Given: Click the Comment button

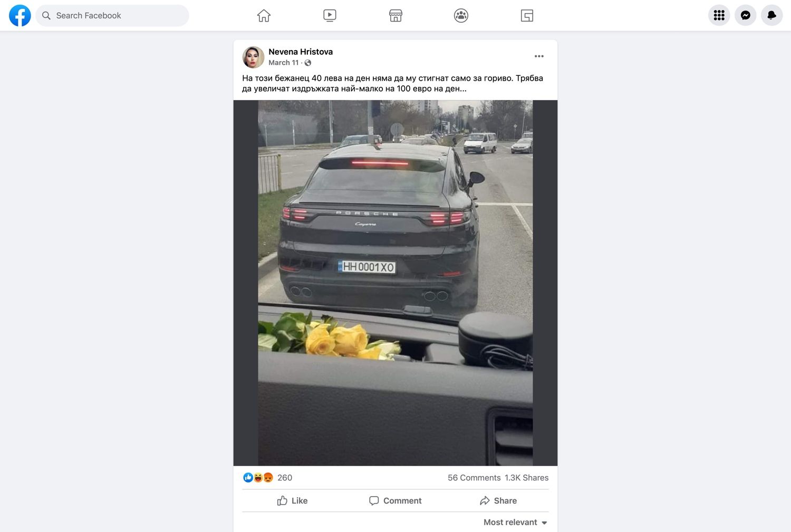Looking at the screenshot, I should coord(395,501).
